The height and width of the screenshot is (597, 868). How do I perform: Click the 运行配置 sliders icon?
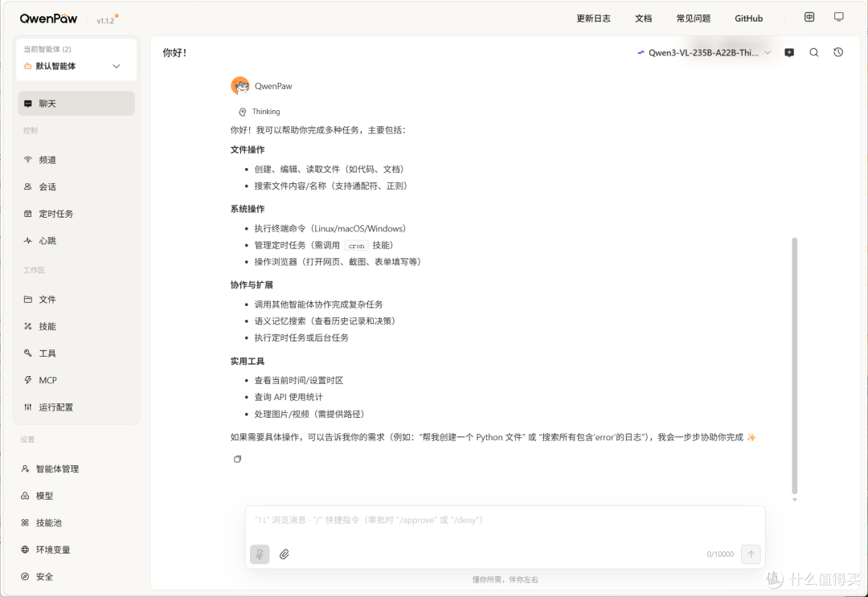(x=27, y=407)
